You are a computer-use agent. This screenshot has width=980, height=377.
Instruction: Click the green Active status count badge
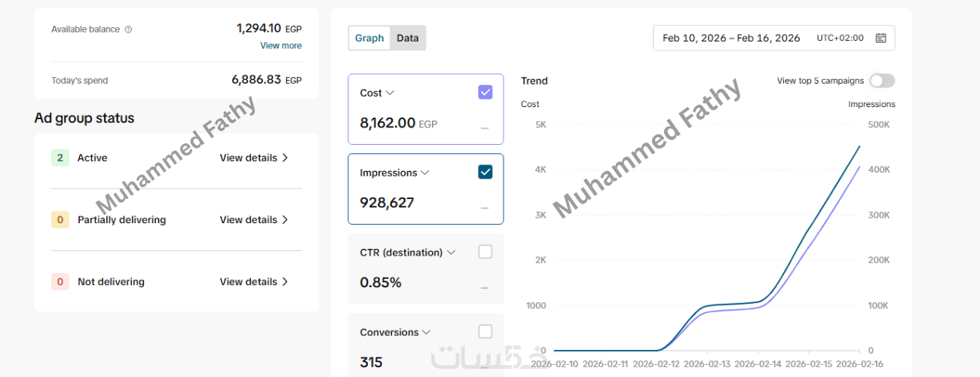coord(60,158)
